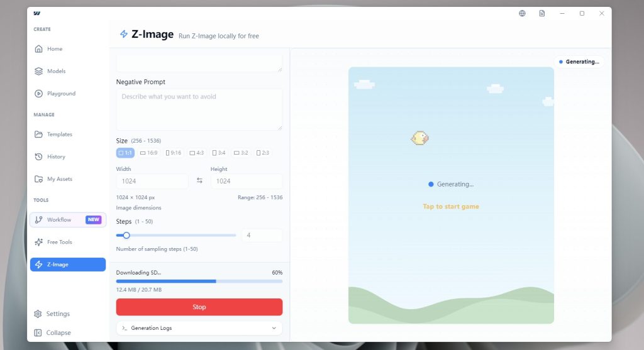
Task: Stop the image generation
Action: [x=199, y=307]
